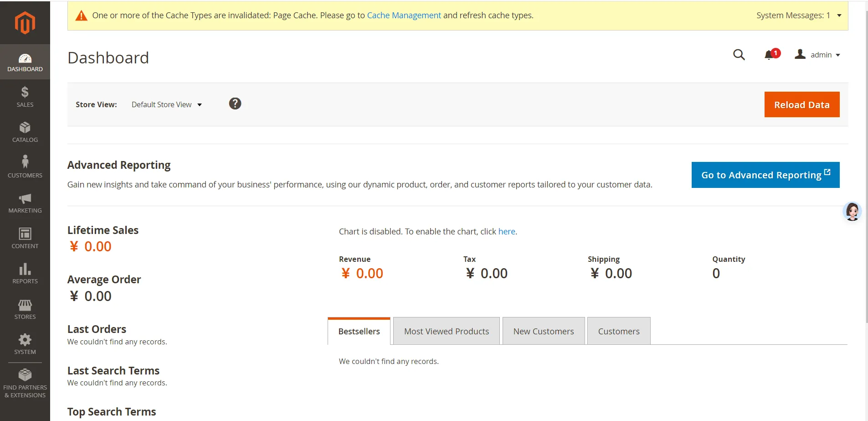Open the Customers sidebar menu

tap(25, 167)
